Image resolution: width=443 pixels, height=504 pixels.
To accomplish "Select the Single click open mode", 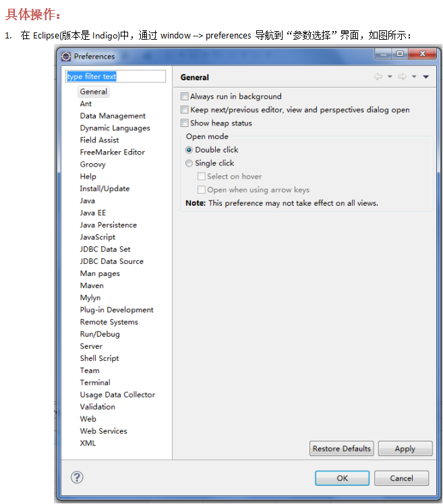I will click(189, 163).
